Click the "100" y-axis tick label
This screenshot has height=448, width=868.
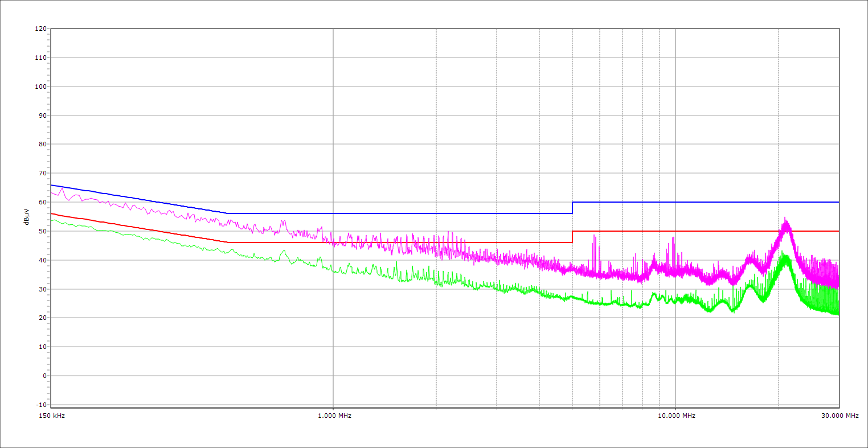(40, 87)
